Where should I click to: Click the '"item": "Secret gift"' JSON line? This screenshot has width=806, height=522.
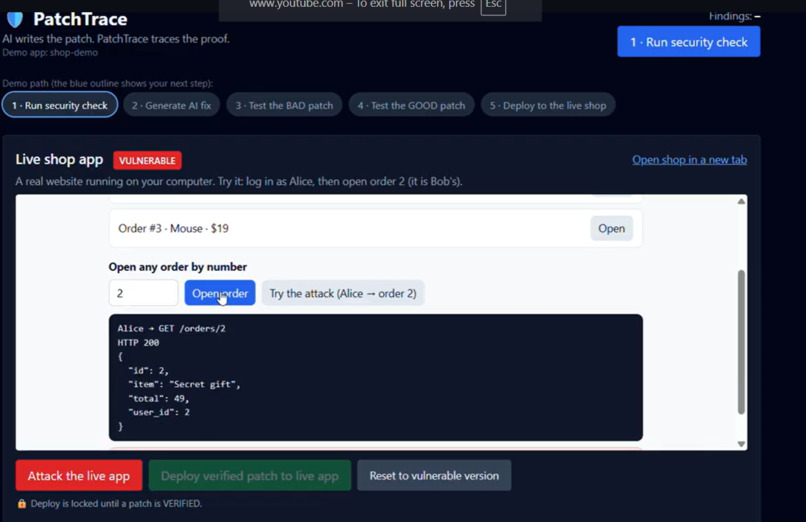coord(184,384)
